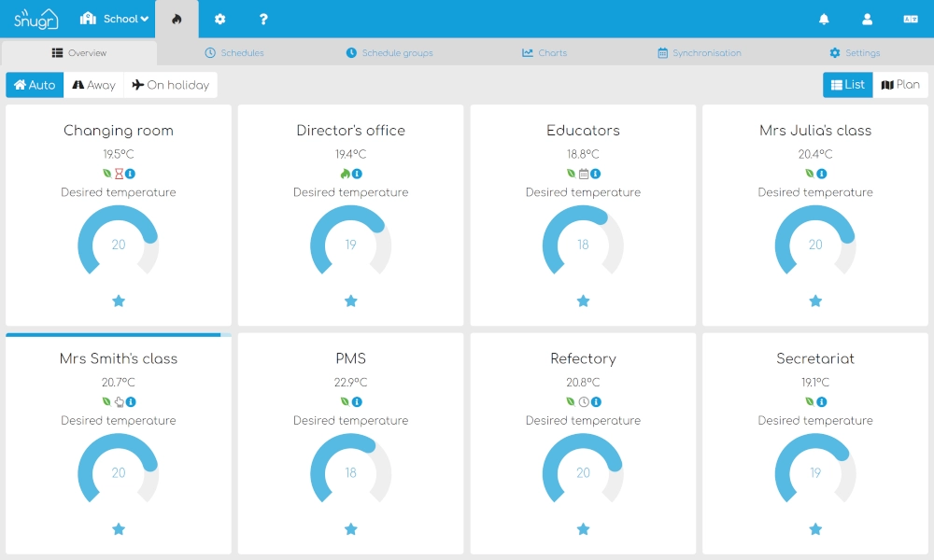Open the help question mark icon
The image size is (934, 560).
coord(263,19)
